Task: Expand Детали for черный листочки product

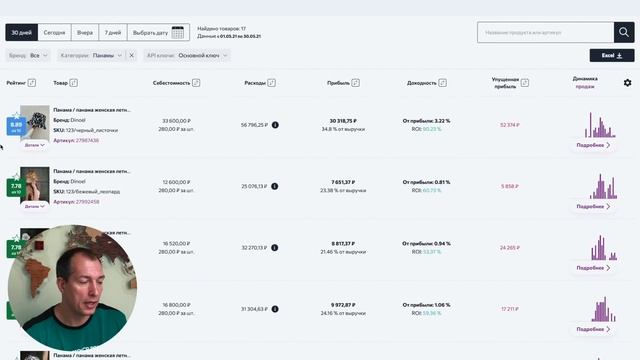Action: pyautogui.click(x=35, y=145)
